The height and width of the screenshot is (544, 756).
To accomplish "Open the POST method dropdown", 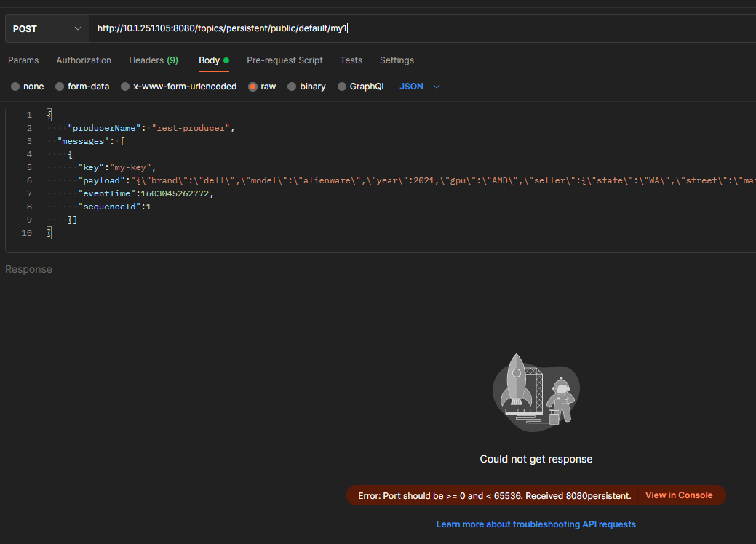I will point(47,28).
